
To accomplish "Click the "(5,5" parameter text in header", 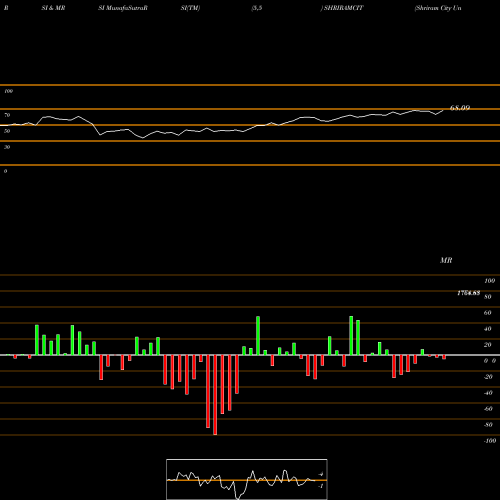I will tap(257, 8).
